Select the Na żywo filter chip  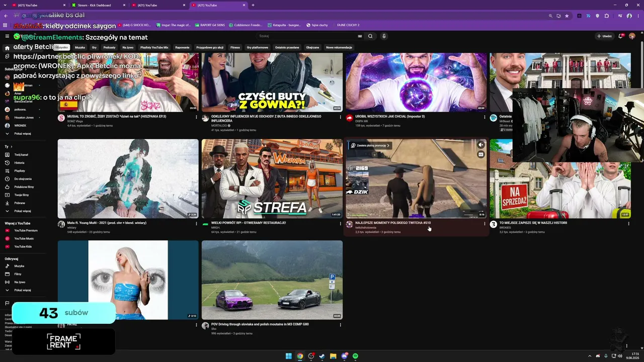tap(128, 47)
